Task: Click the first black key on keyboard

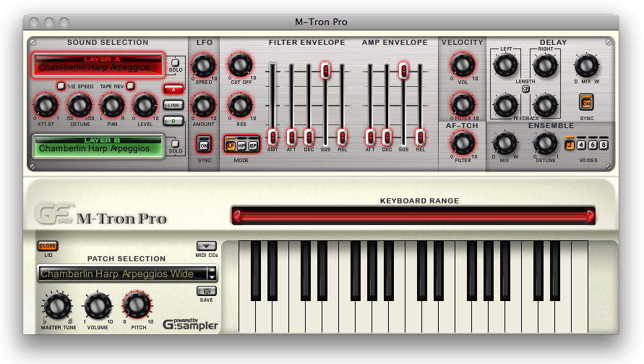Action: tap(255, 270)
